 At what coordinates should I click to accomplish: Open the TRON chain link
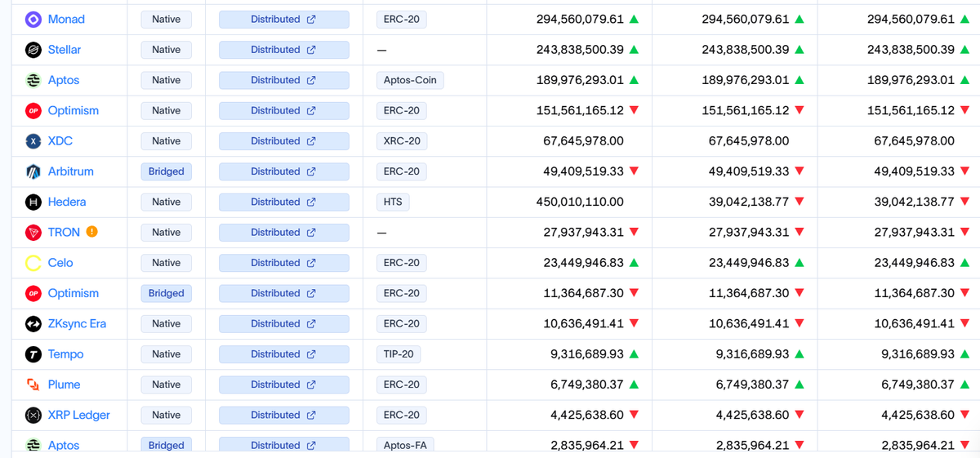point(64,233)
